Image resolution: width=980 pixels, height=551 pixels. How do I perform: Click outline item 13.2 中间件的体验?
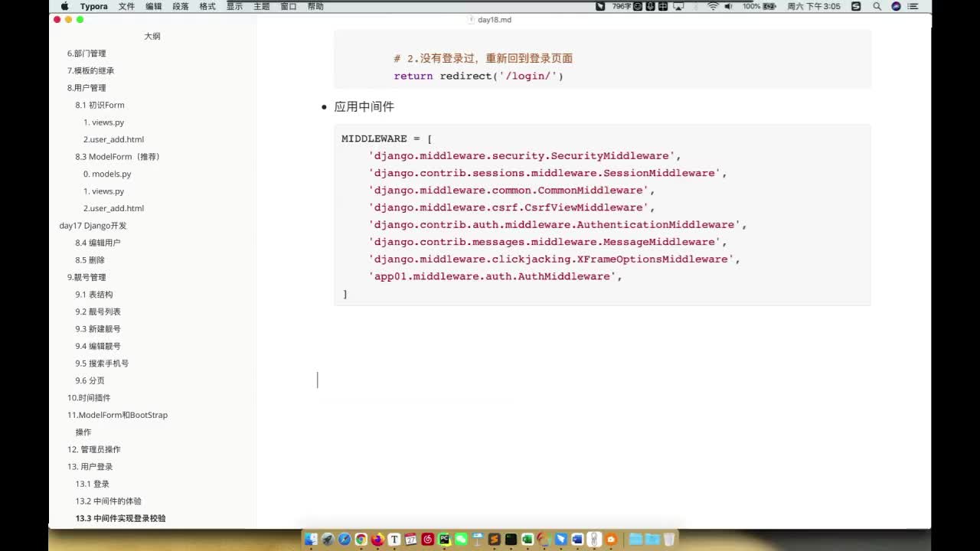[x=108, y=501]
